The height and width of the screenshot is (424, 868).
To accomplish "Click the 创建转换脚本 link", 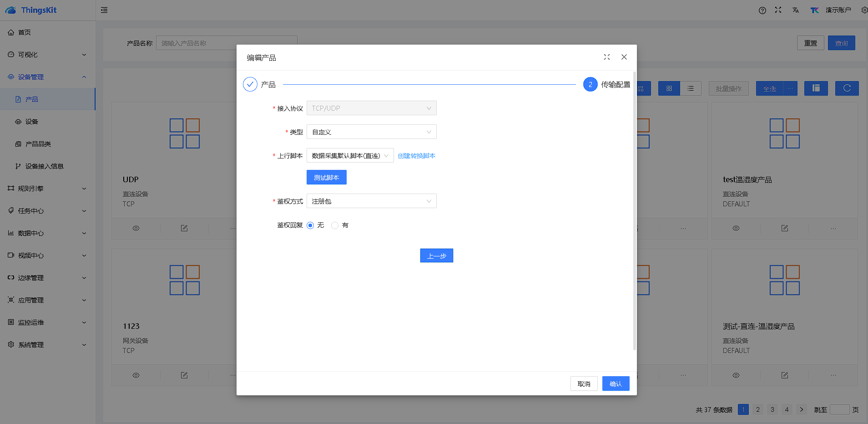I will click(416, 156).
